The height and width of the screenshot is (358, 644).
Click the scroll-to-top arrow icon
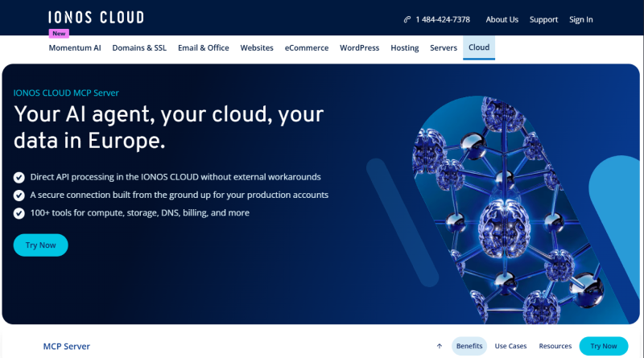coord(440,346)
